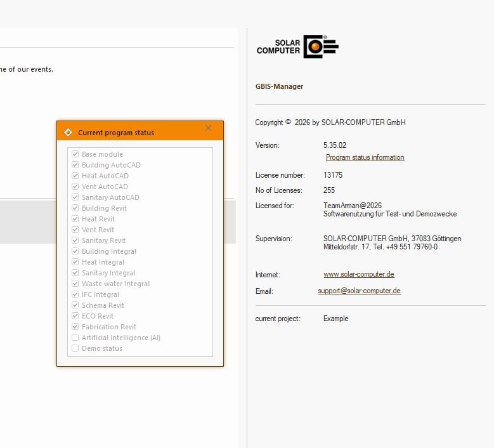Toggle the Waste water Integral checkbox
The height and width of the screenshot is (448, 494).
pos(75,283)
